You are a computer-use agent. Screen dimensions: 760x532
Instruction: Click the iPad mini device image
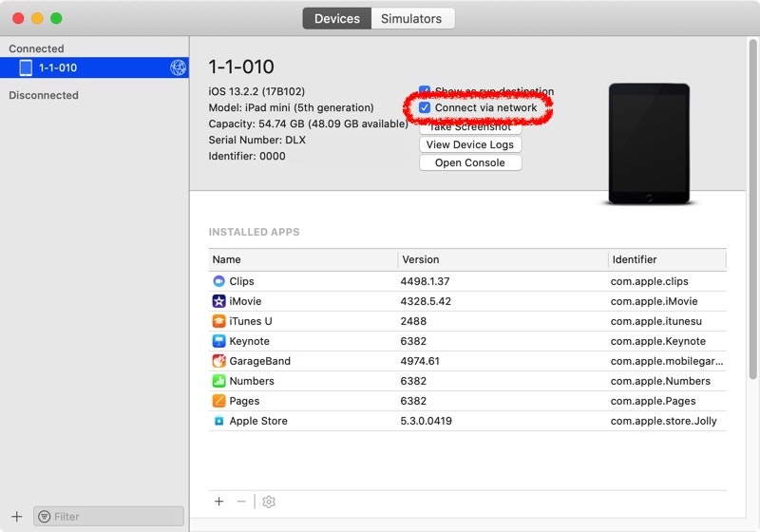click(649, 143)
